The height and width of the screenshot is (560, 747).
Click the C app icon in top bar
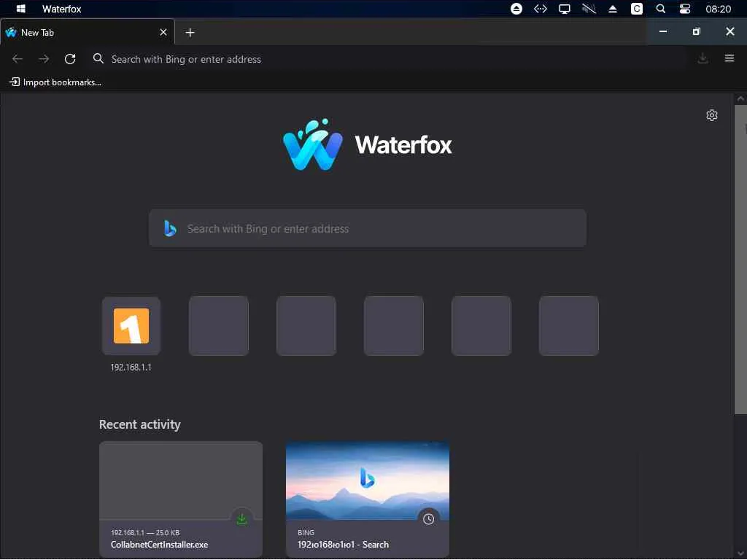(x=636, y=9)
